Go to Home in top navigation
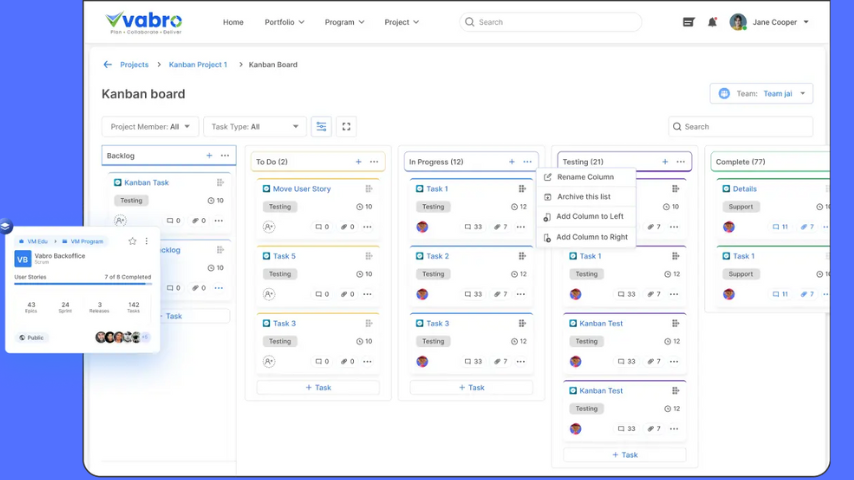 point(233,22)
